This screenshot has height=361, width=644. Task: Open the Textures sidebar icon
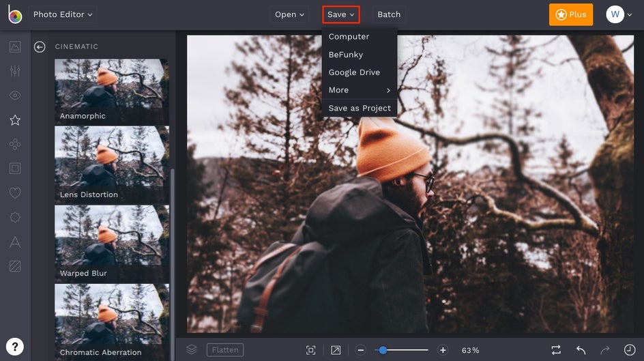(15, 266)
